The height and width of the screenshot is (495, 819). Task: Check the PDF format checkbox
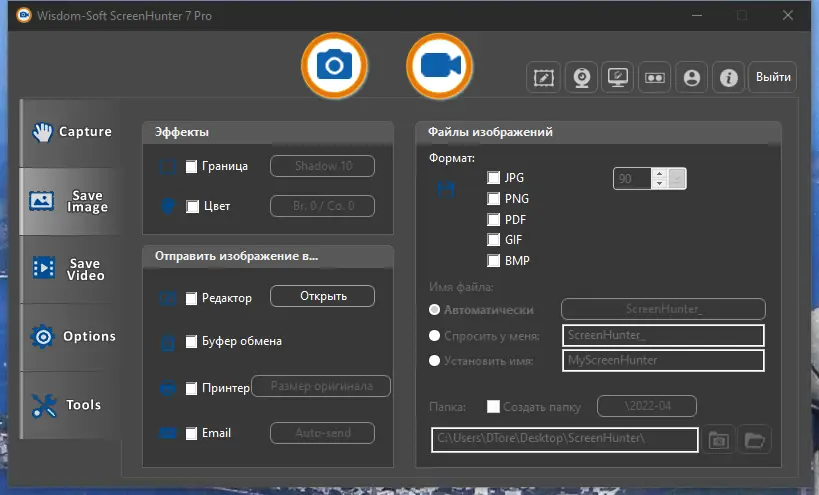click(494, 219)
